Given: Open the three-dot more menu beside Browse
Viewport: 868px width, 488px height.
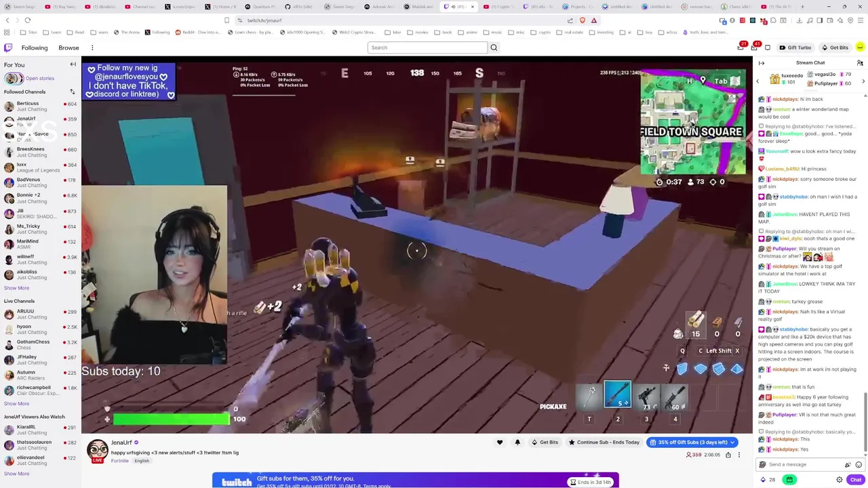Looking at the screenshot, I should pos(92,47).
